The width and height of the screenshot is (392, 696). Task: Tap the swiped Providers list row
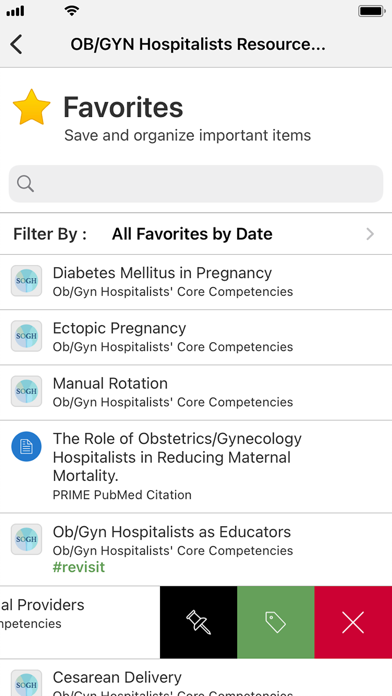pos(80,622)
